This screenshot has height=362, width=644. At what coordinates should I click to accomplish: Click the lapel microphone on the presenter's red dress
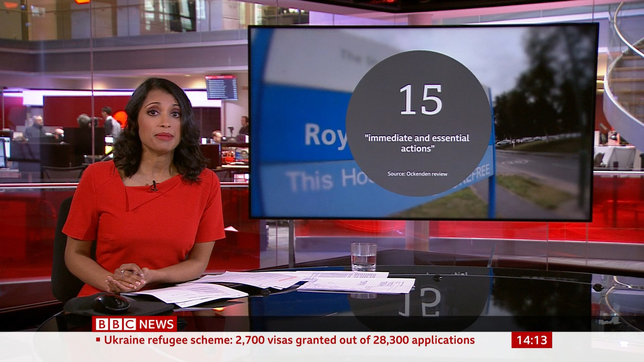[153, 186]
